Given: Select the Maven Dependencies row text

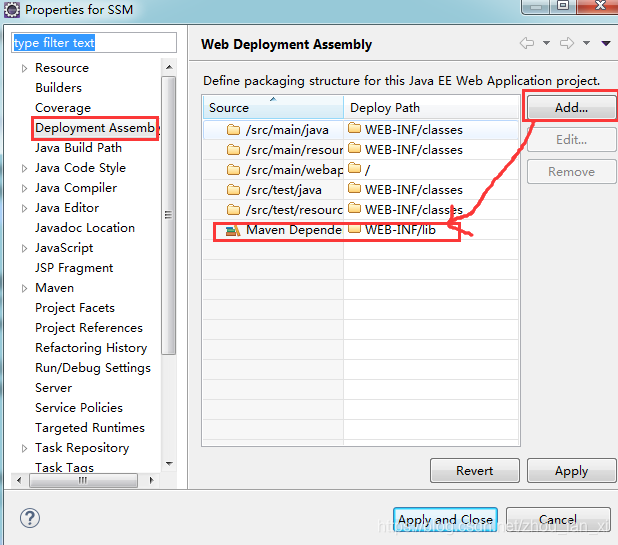Looking at the screenshot, I should (x=294, y=230).
